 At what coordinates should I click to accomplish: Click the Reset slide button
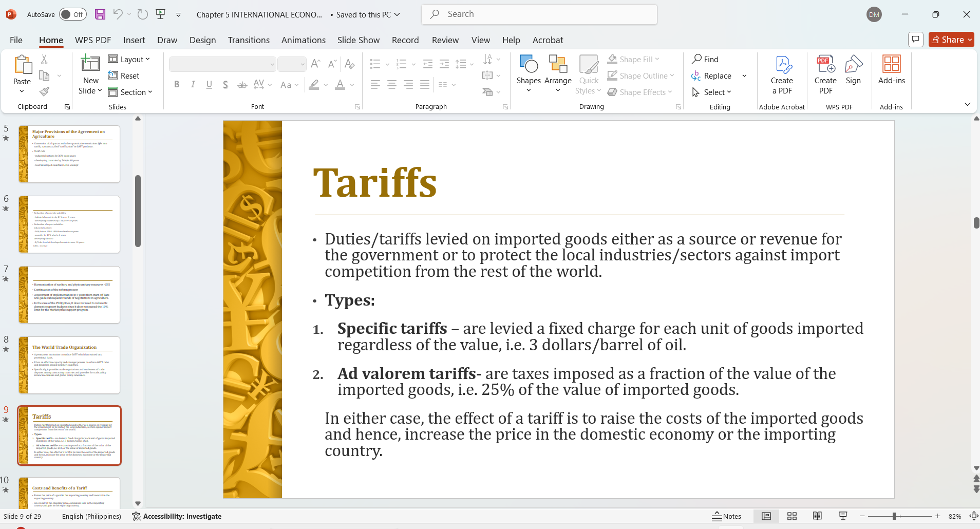[x=124, y=76]
